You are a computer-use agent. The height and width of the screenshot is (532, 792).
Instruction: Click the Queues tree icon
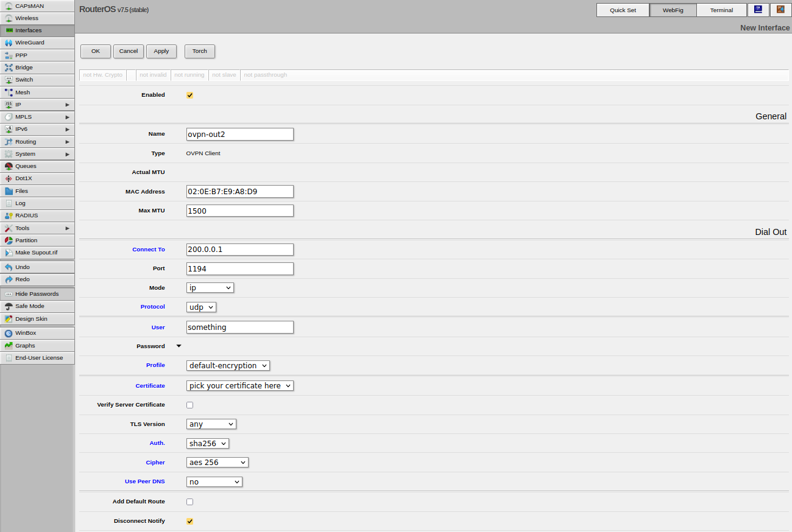9,166
